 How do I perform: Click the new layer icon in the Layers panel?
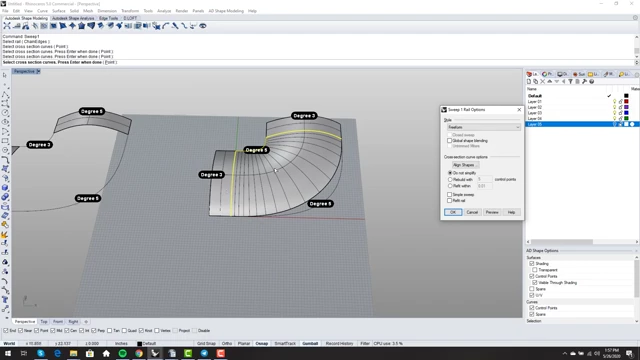pos(529,82)
